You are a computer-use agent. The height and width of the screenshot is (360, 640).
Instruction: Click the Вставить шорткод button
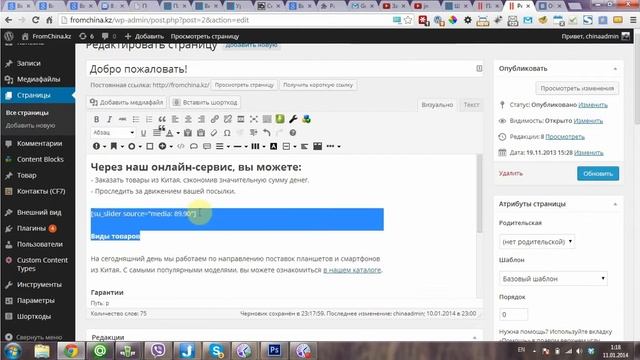(x=205, y=102)
